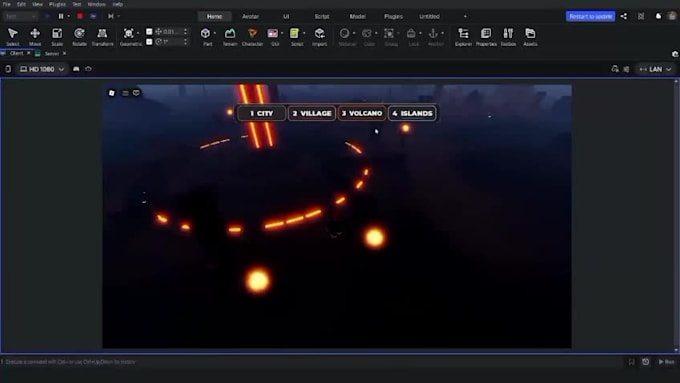The width and height of the screenshot is (680, 383).
Task: Activate the Rotate tool
Action: (79, 36)
